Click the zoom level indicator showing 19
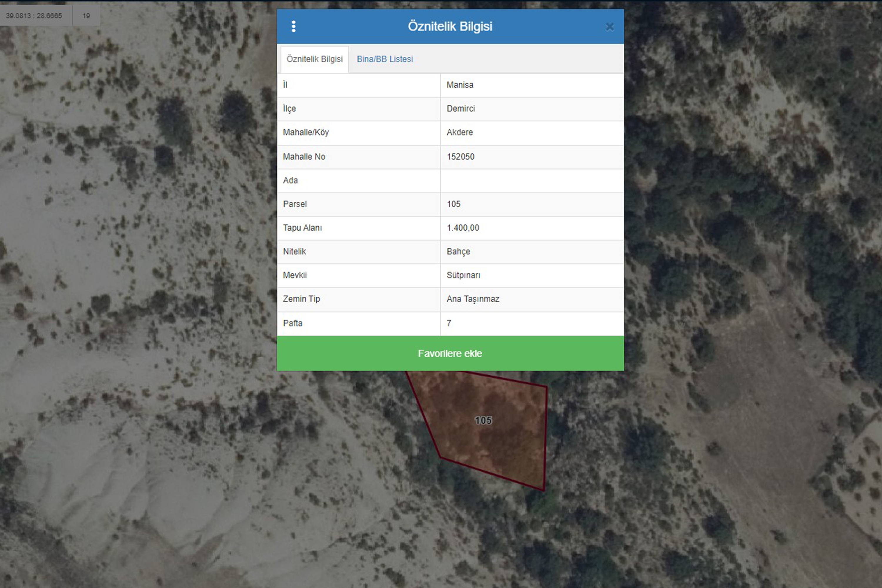 [x=86, y=16]
